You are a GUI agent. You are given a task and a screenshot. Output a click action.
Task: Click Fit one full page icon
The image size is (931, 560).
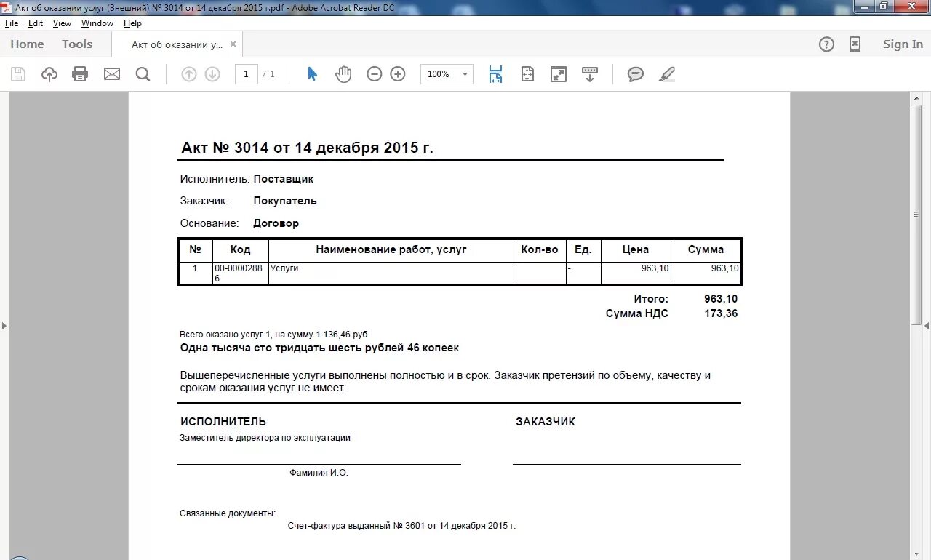click(527, 73)
